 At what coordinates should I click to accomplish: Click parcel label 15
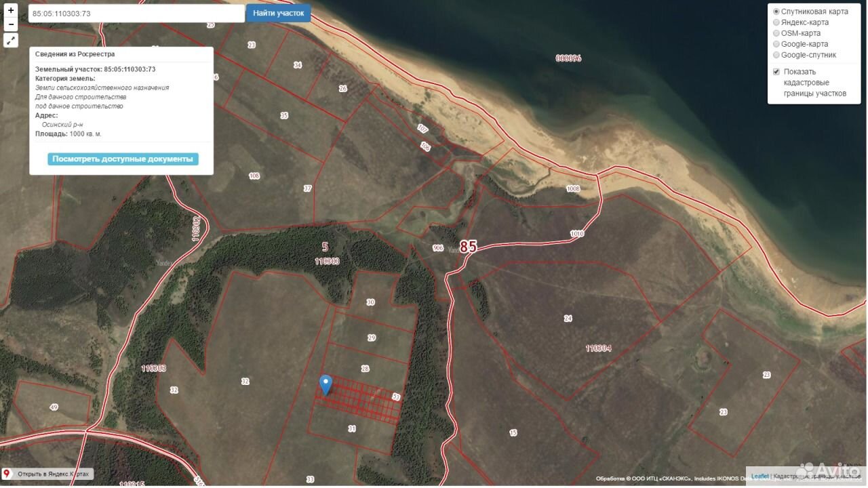tap(513, 432)
